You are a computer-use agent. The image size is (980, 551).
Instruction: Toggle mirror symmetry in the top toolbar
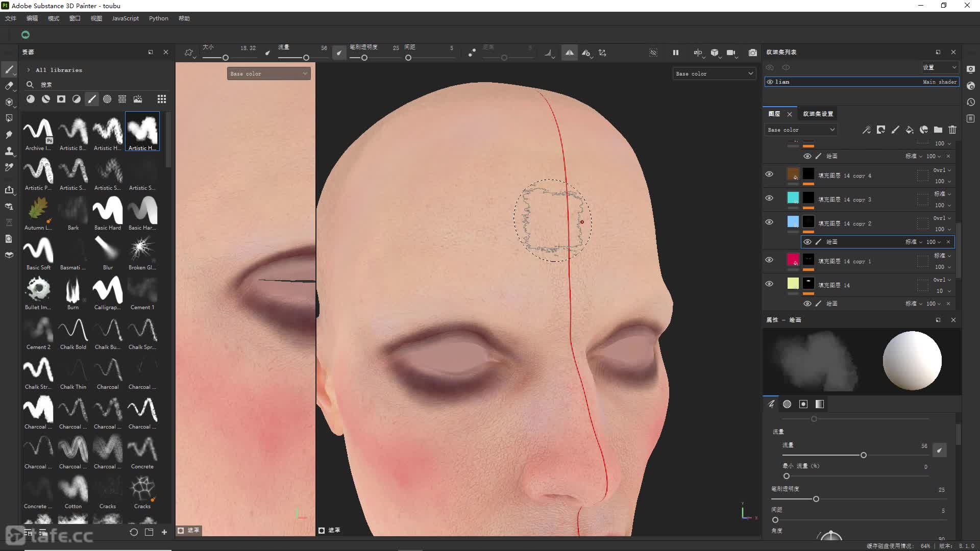pos(569,53)
